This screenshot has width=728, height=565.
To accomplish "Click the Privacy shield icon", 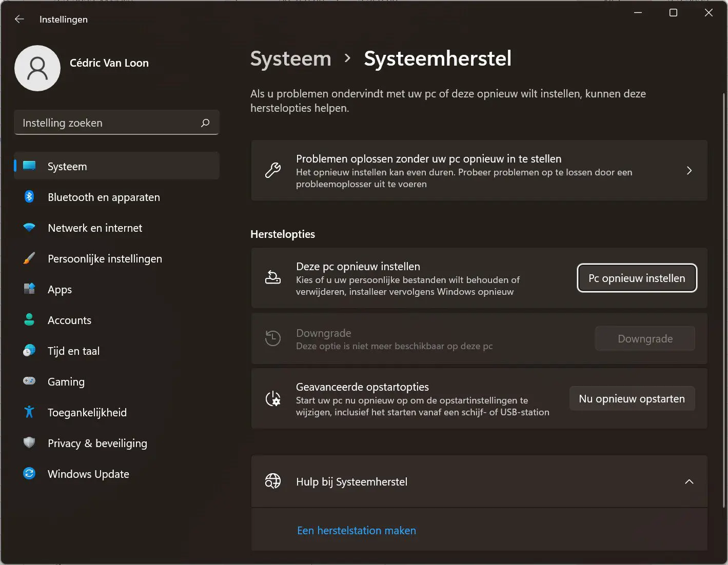I will click(29, 442).
